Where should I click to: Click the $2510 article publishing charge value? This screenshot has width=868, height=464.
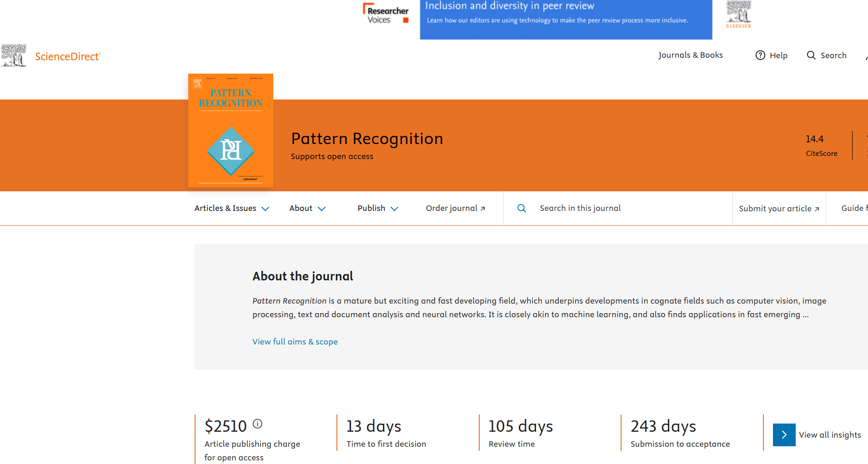click(226, 426)
